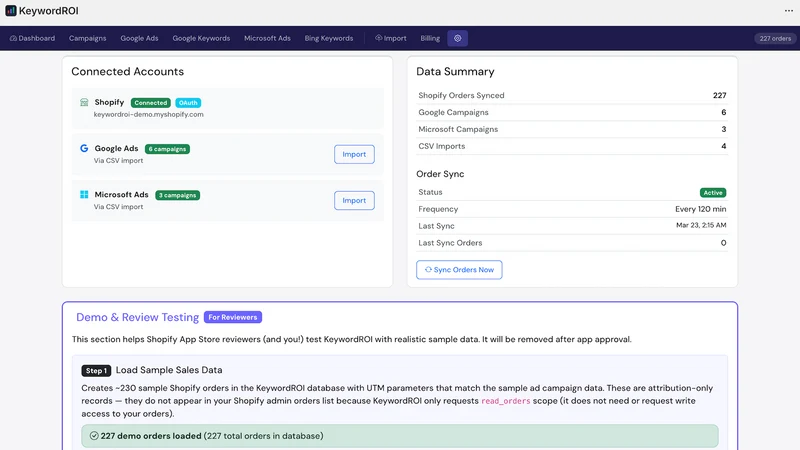Click the Mar 23, 2:15 AM last sync value
The image size is (800, 450).
[x=701, y=225]
